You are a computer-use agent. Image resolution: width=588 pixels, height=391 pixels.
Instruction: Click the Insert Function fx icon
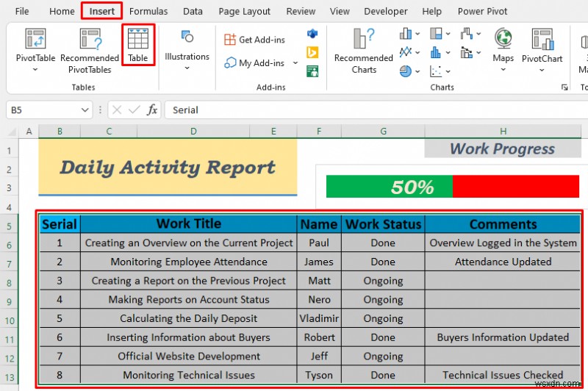(x=151, y=110)
